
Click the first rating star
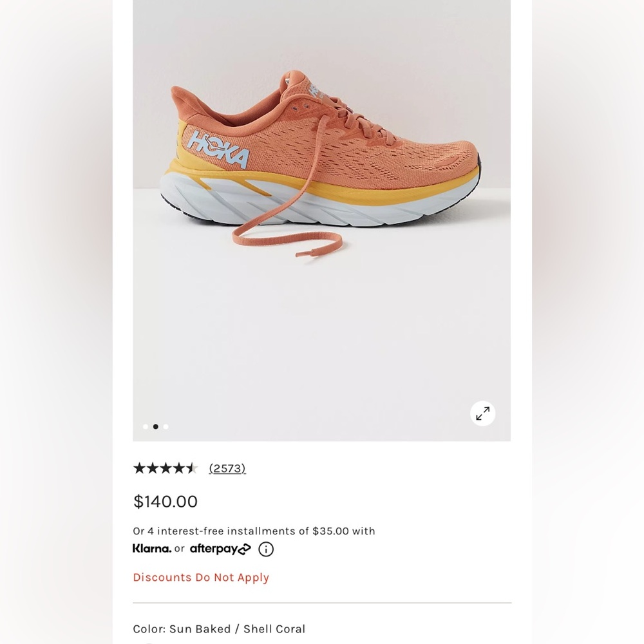(x=138, y=468)
